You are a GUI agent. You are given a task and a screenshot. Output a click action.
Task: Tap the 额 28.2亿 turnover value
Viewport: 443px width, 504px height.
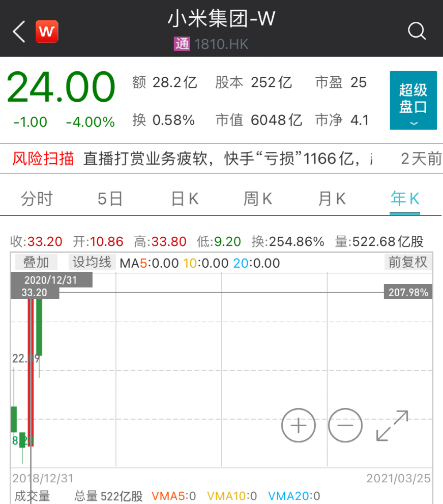click(165, 83)
